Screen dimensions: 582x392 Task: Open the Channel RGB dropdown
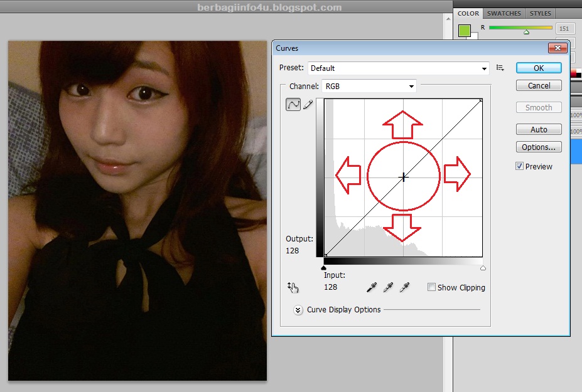pyautogui.click(x=369, y=86)
